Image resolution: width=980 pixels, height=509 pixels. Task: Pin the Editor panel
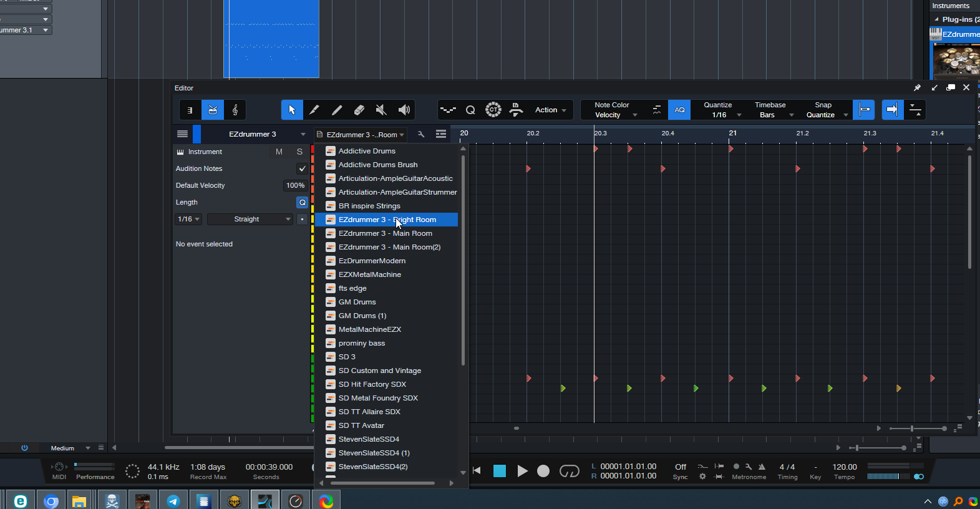(x=917, y=88)
